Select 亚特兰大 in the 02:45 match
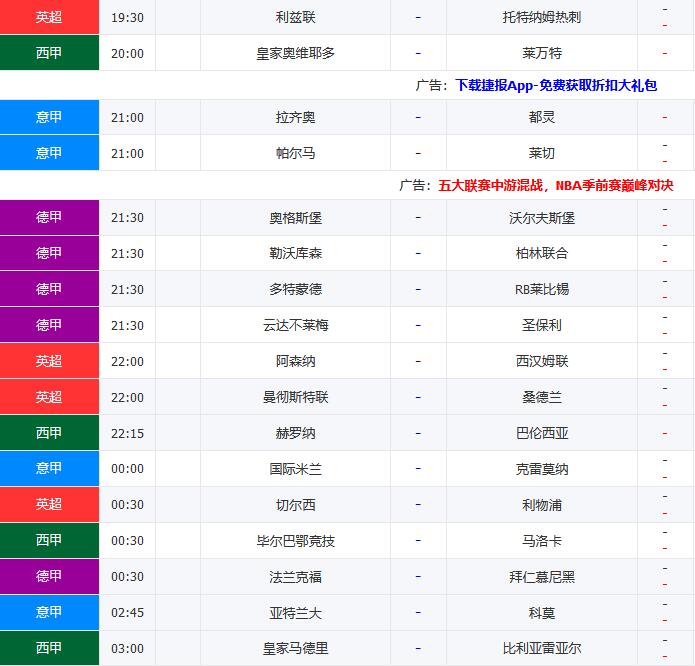 (x=295, y=613)
